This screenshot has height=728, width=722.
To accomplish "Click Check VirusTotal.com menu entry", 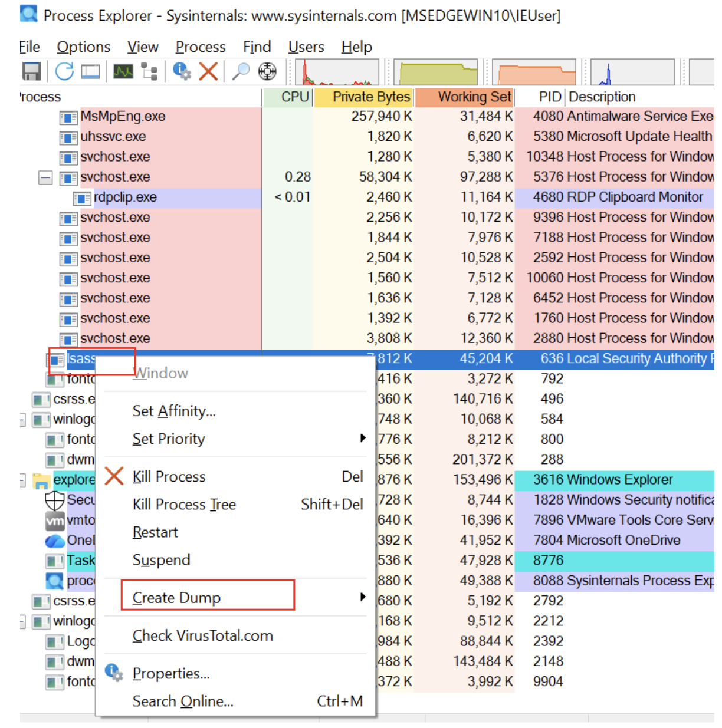I will pos(202,635).
